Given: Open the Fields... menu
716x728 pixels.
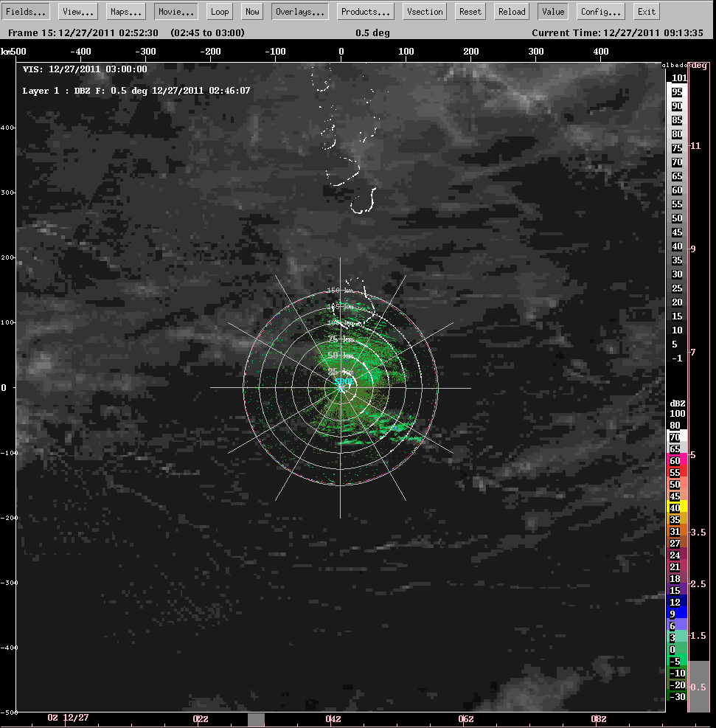Looking at the screenshot, I should tap(27, 12).
